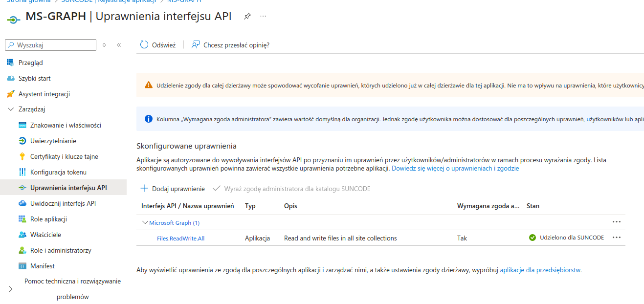Click Chcesz przesłać opinię? feedback button
This screenshot has height=304, width=644.
pos(230,45)
